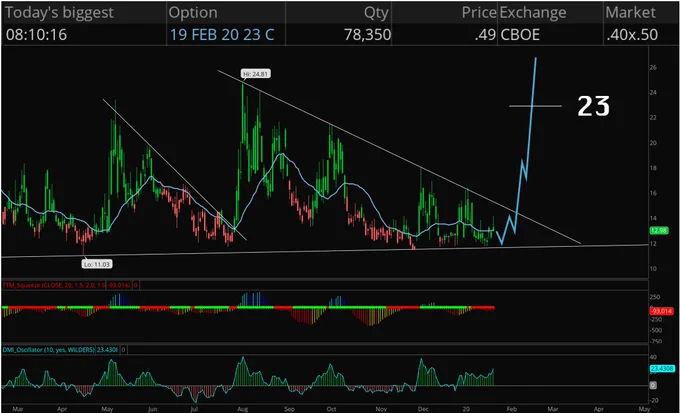Image resolution: width=680 pixels, height=413 pixels.
Task: Click the Aug label on time axis
Action: [242, 409]
